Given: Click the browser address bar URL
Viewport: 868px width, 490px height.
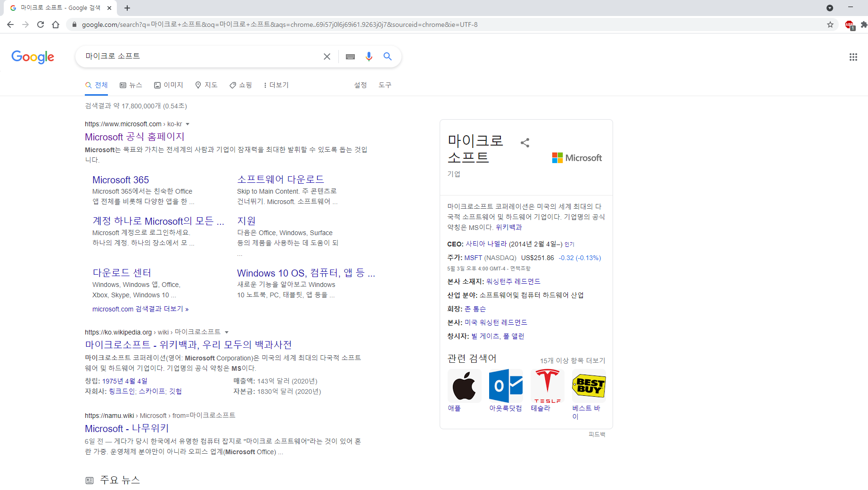Looking at the screenshot, I should point(279,24).
